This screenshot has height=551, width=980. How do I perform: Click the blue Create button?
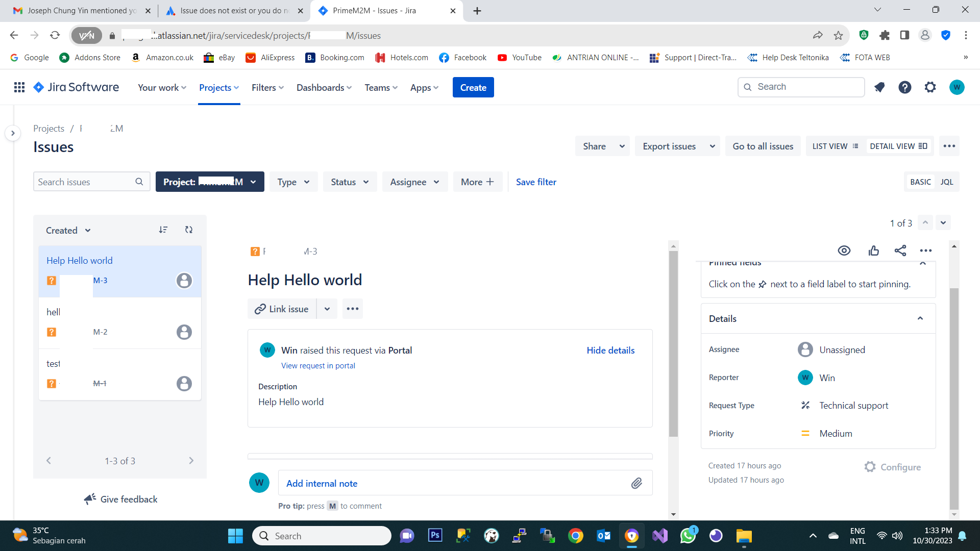pos(473,88)
